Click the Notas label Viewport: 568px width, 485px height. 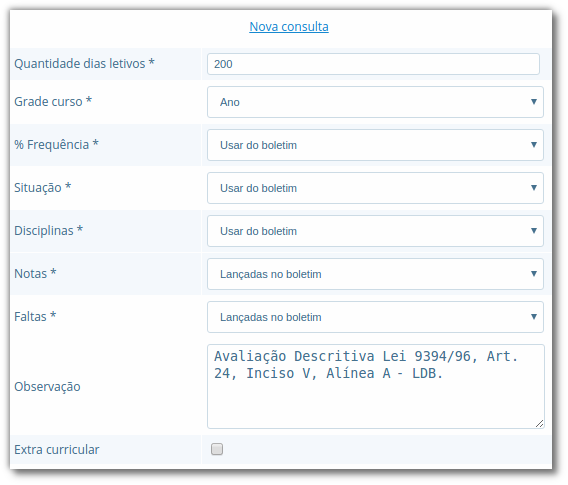click(x=35, y=273)
